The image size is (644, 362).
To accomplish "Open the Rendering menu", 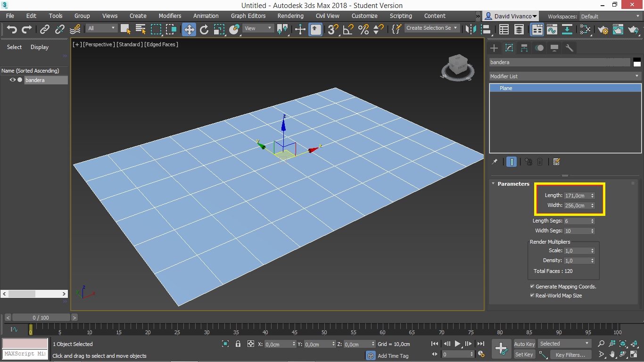I will click(290, 16).
